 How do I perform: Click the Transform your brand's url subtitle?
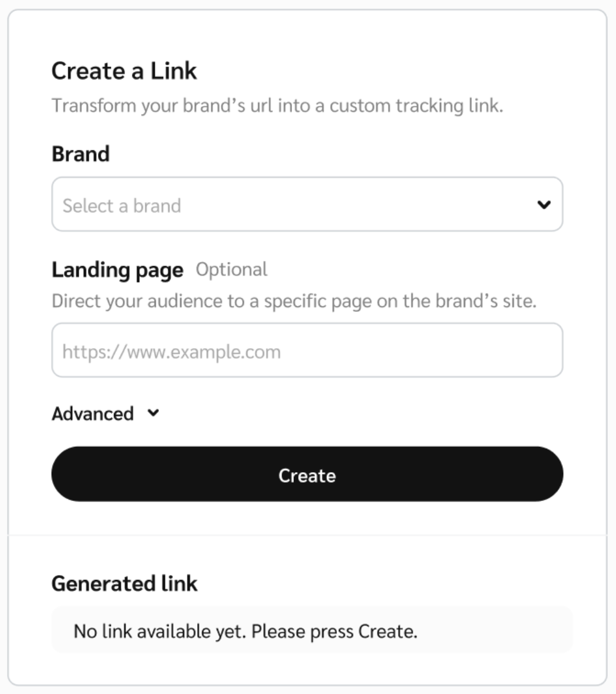click(x=278, y=106)
